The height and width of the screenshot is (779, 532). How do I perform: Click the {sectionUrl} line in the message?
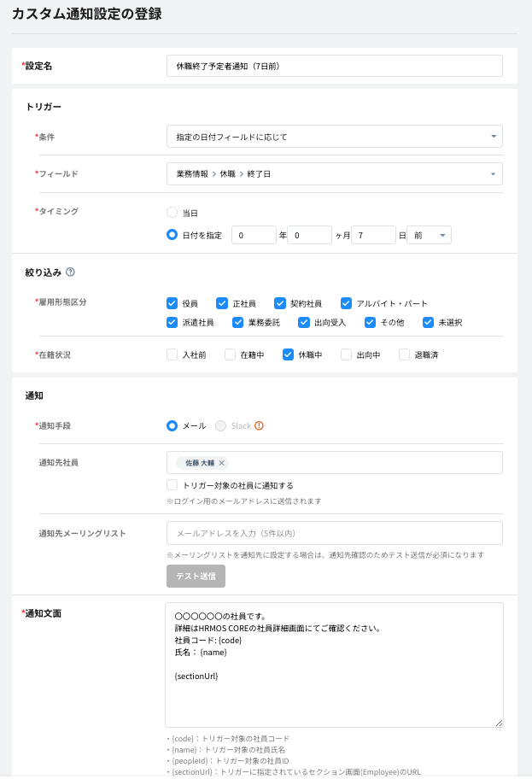[x=196, y=676]
